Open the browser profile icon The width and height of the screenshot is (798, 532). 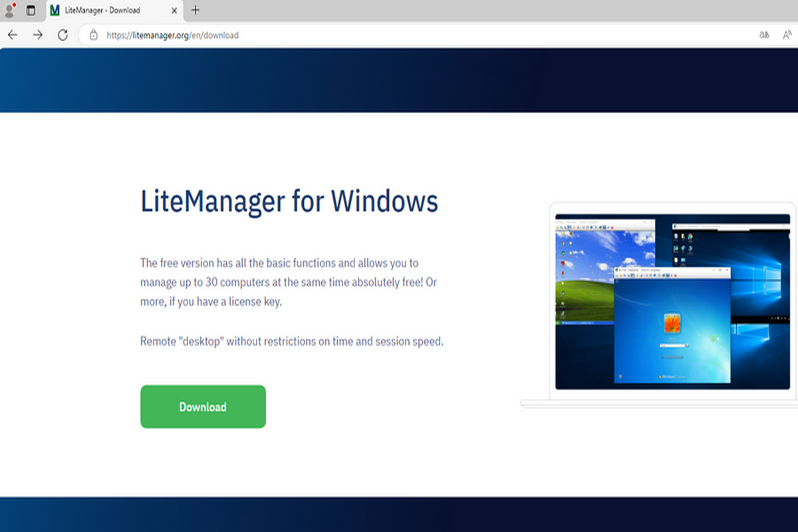click(x=10, y=11)
